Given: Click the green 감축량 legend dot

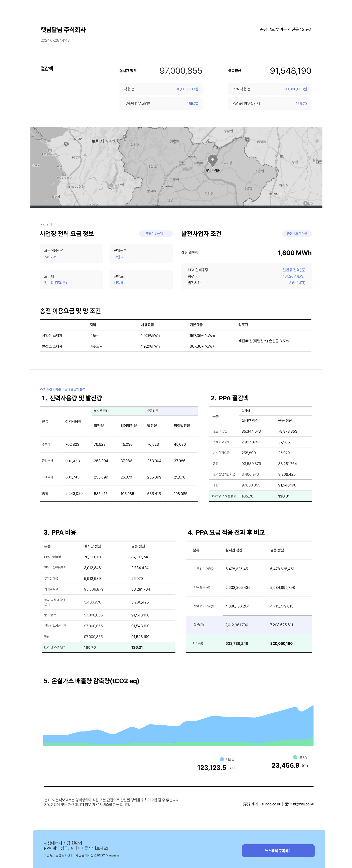Looking at the screenshot, I should [x=295, y=757].
